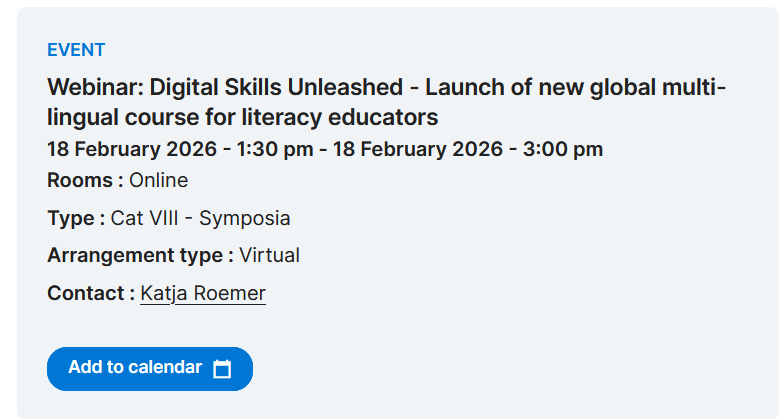Viewport: 783px width, 419px height.
Task: Click the Online room value
Action: 159,180
